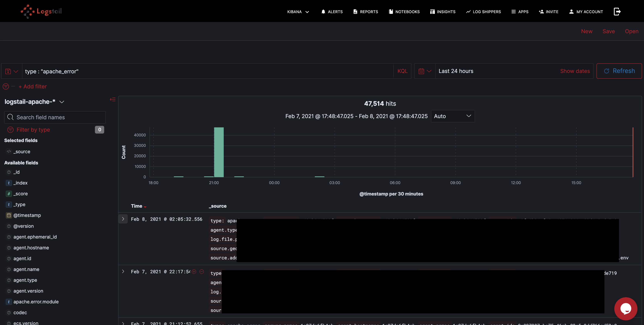Viewport: 644px width, 325px height.
Task: Toggle the KQL query language switch
Action: 402,71
